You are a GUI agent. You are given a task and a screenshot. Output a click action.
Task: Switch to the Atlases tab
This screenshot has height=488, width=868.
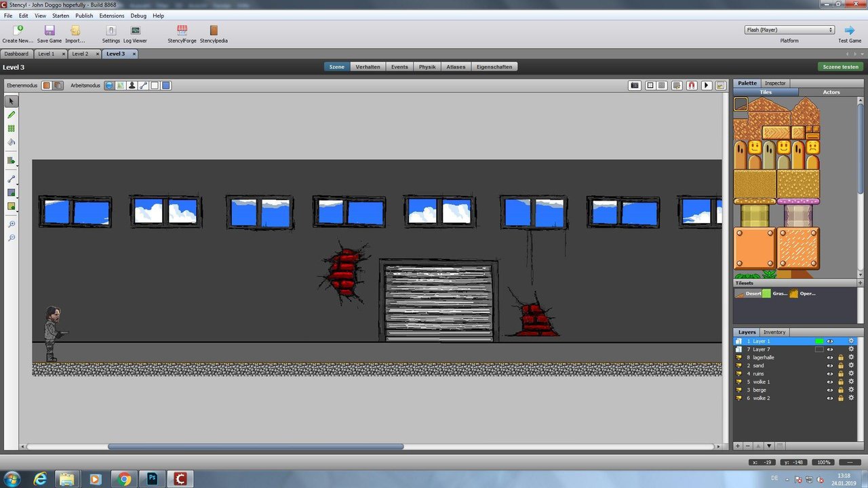[x=456, y=66]
